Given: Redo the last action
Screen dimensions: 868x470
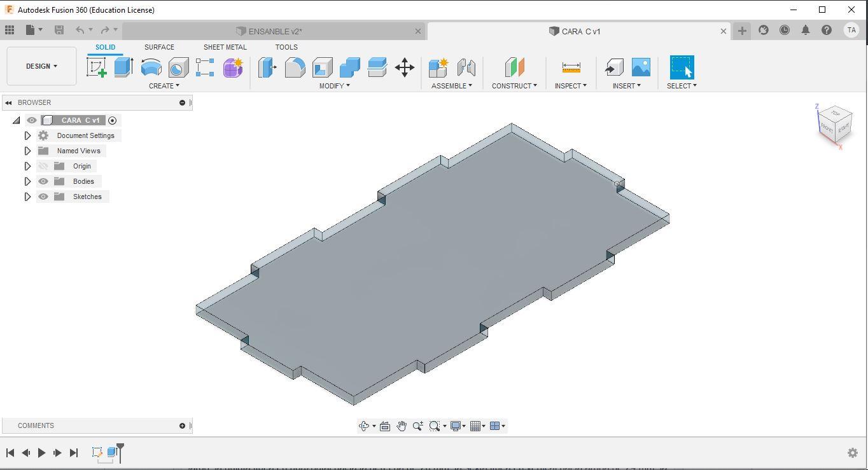Looking at the screenshot, I should tap(105, 30).
